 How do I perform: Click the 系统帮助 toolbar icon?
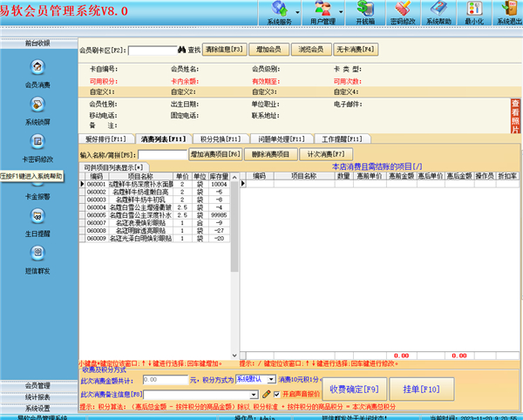coord(440,14)
